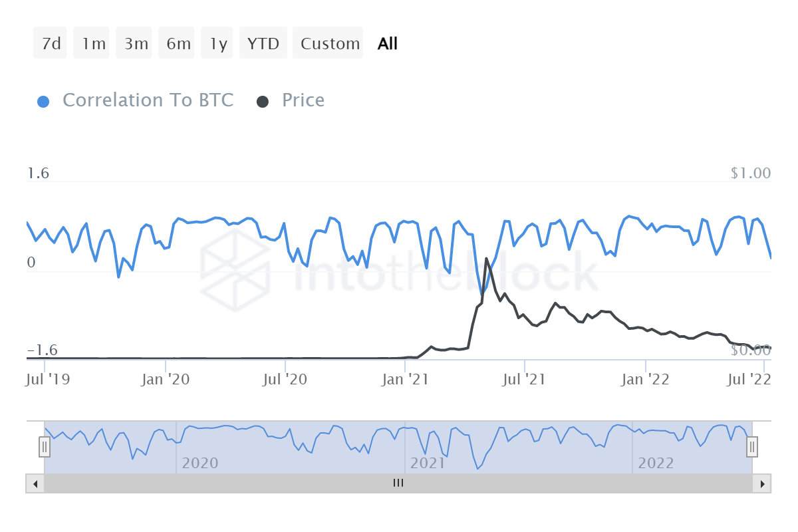Click the right navigator resize handle
Image resolution: width=798 pixels, height=532 pixels.
click(751, 447)
